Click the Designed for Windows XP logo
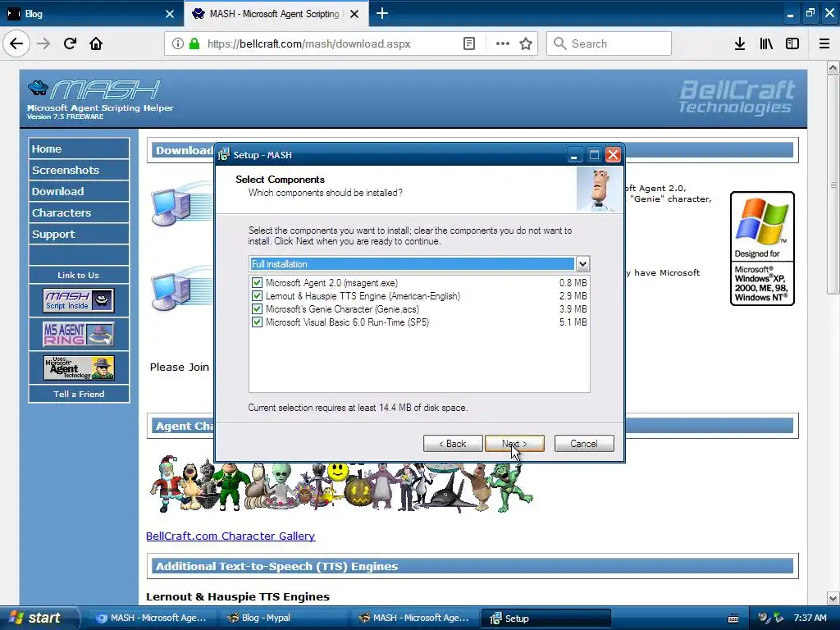 [x=762, y=249]
